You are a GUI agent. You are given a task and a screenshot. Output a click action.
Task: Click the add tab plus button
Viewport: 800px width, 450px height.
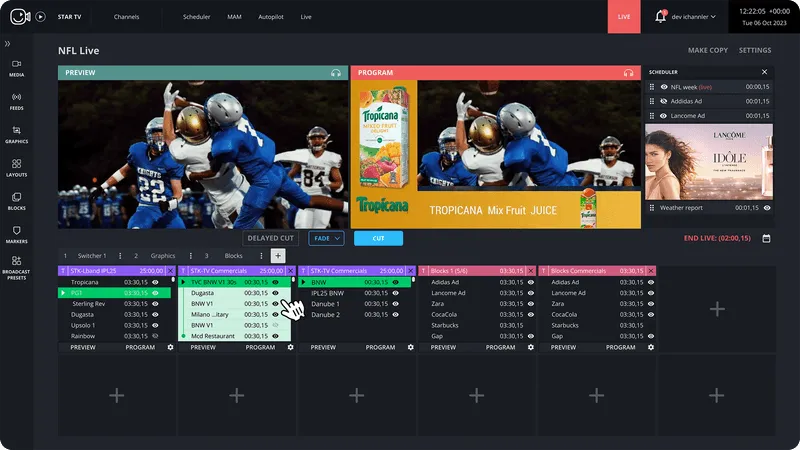click(278, 256)
